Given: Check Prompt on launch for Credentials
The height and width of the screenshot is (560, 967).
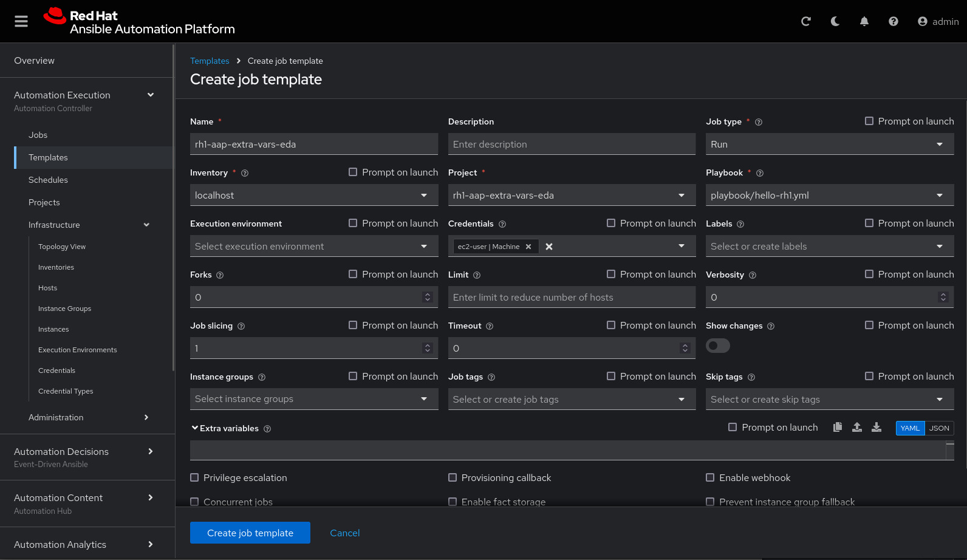Looking at the screenshot, I should [x=611, y=223].
